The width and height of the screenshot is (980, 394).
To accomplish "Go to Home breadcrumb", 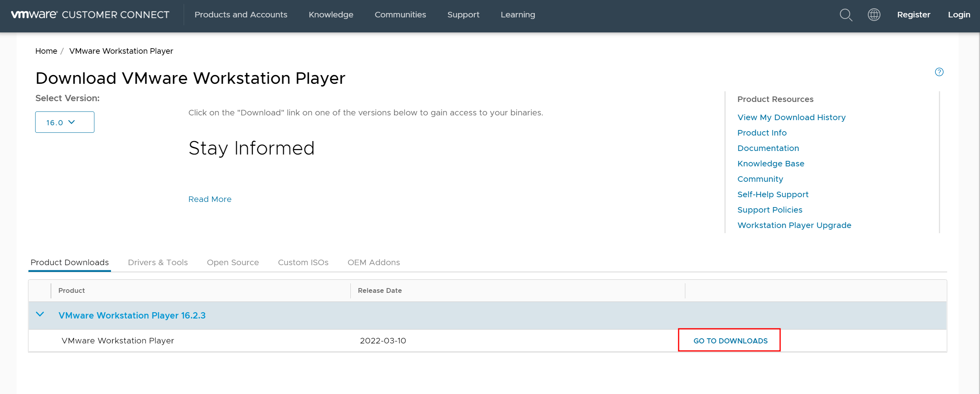I will [46, 51].
